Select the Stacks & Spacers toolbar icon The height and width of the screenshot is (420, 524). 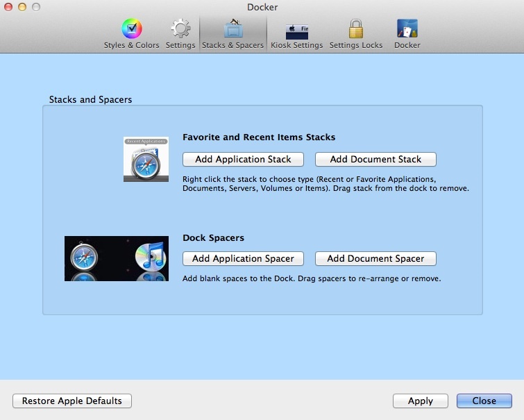233,33
